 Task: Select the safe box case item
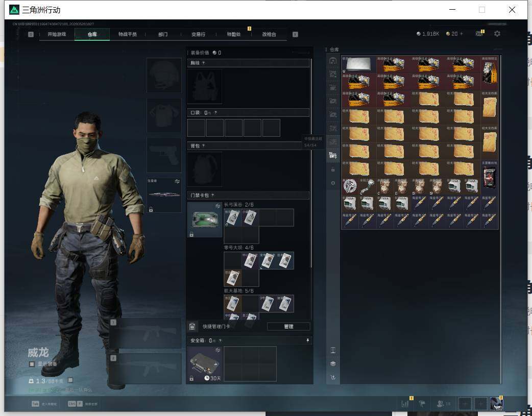click(x=205, y=364)
